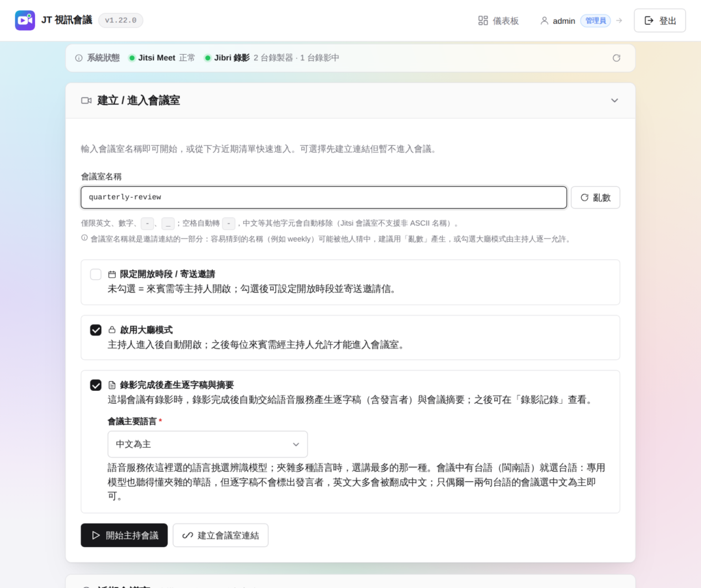Click 開始主持會議 button
This screenshot has height=588, width=701.
coord(125,535)
